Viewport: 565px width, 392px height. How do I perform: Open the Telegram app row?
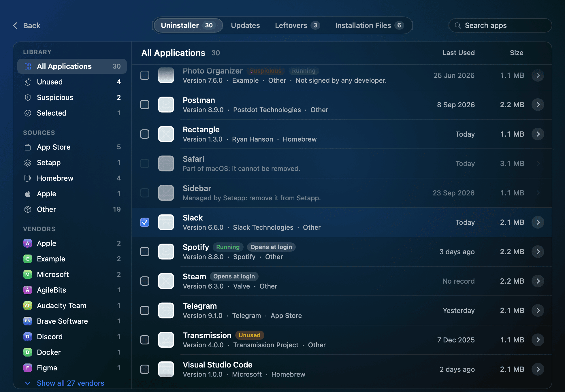pyautogui.click(x=342, y=310)
